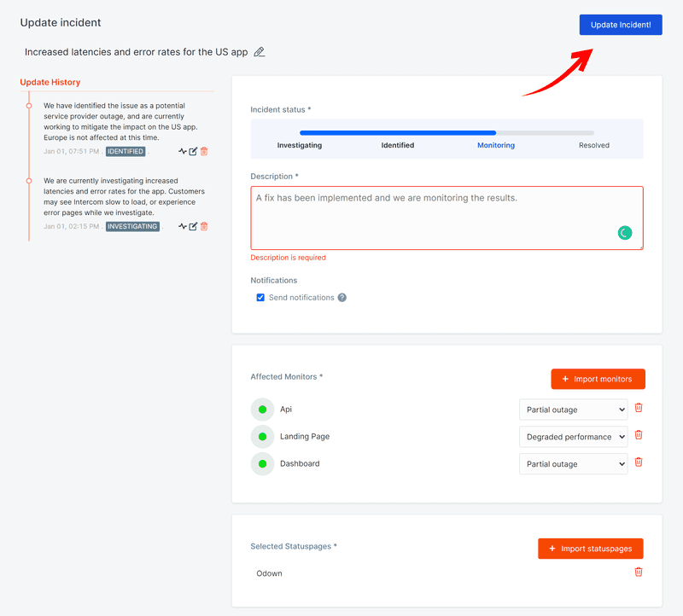Click the green assistant icon in the Description field
Screen dimensions: 683x616
point(625,233)
